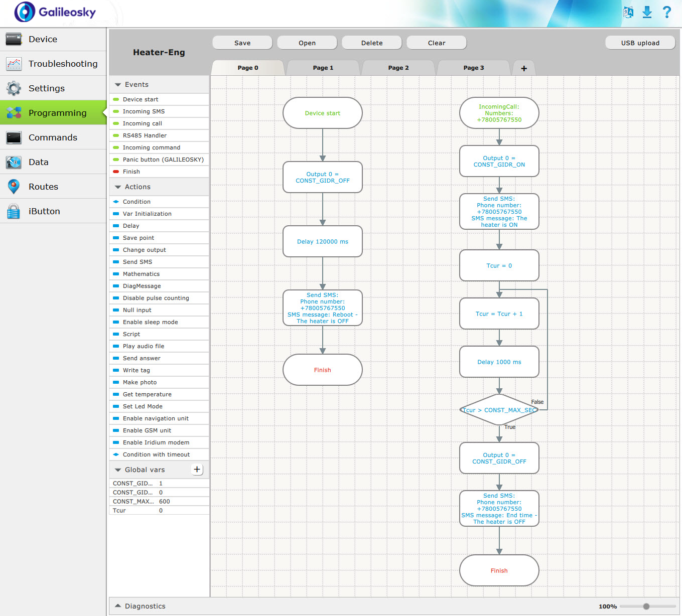Open Settings via the gear icon
The width and height of the screenshot is (682, 616).
(x=14, y=88)
